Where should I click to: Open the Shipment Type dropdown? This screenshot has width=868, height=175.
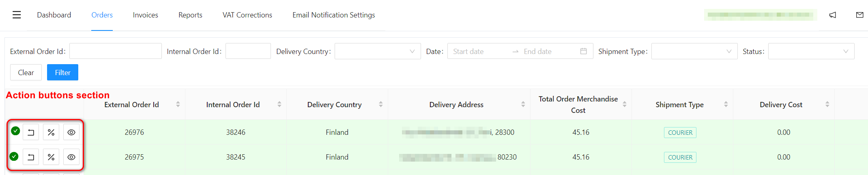[x=694, y=51]
